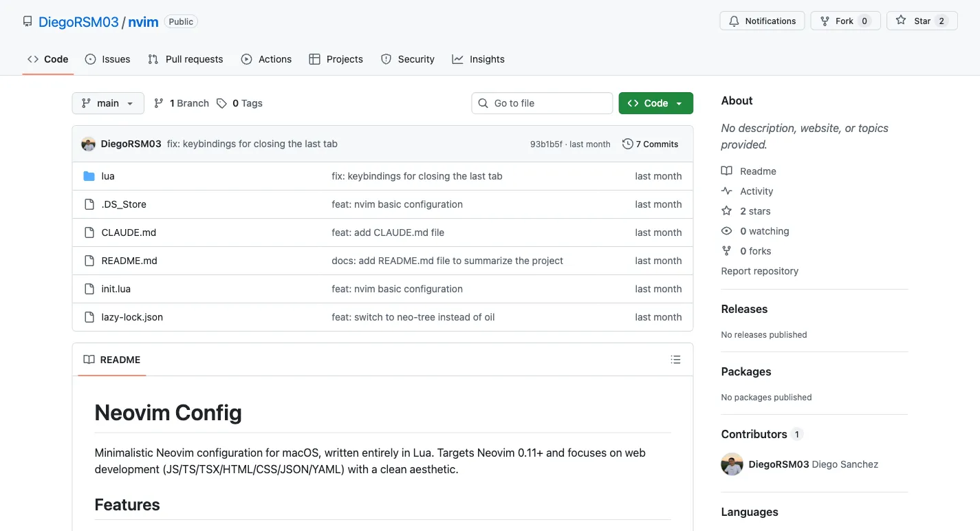
Task: Open the lazy-lock.json file
Action: click(132, 317)
